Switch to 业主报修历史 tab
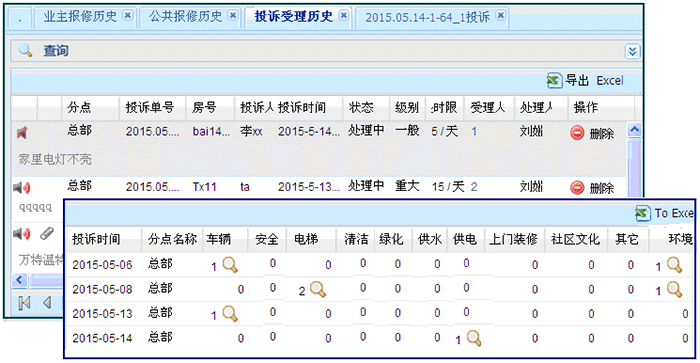Viewport: 700px width, 363px height. pyautogui.click(x=80, y=17)
